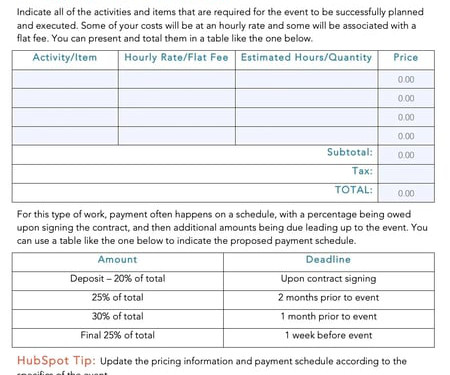Click the Upon contract signing cell
Image resolution: width=450 pixels, height=375 pixels.
click(329, 279)
